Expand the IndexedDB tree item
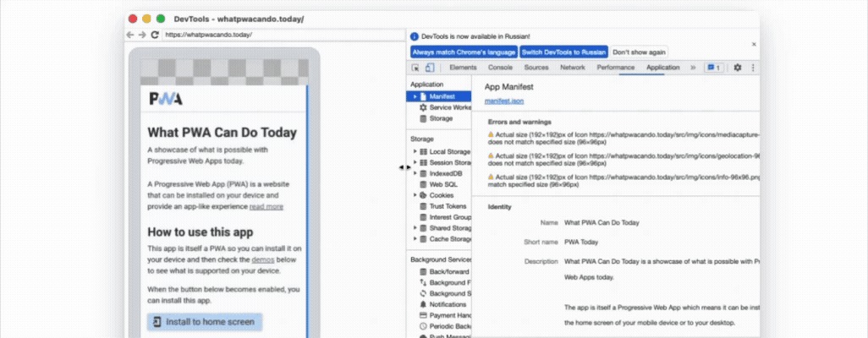Viewport: 868px width, 338px height. point(415,173)
